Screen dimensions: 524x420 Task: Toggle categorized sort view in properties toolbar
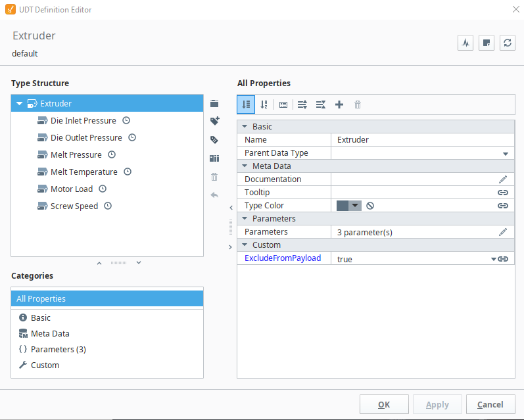pos(246,105)
